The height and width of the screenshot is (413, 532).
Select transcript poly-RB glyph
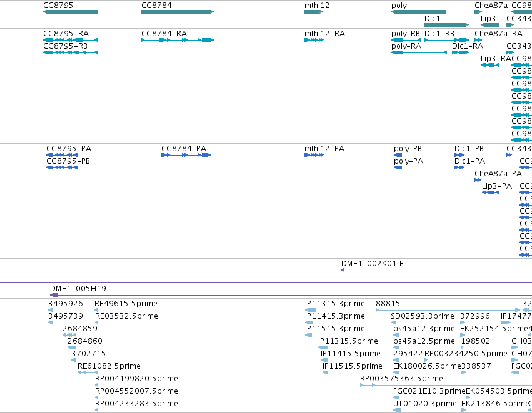[406, 40]
